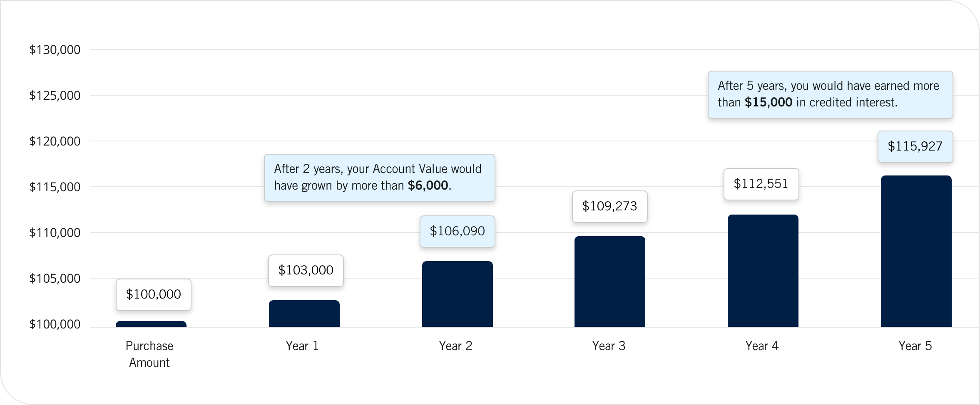The image size is (980, 405).
Task: Click the 'Purchase Amount' axis label
Action: click(x=149, y=354)
